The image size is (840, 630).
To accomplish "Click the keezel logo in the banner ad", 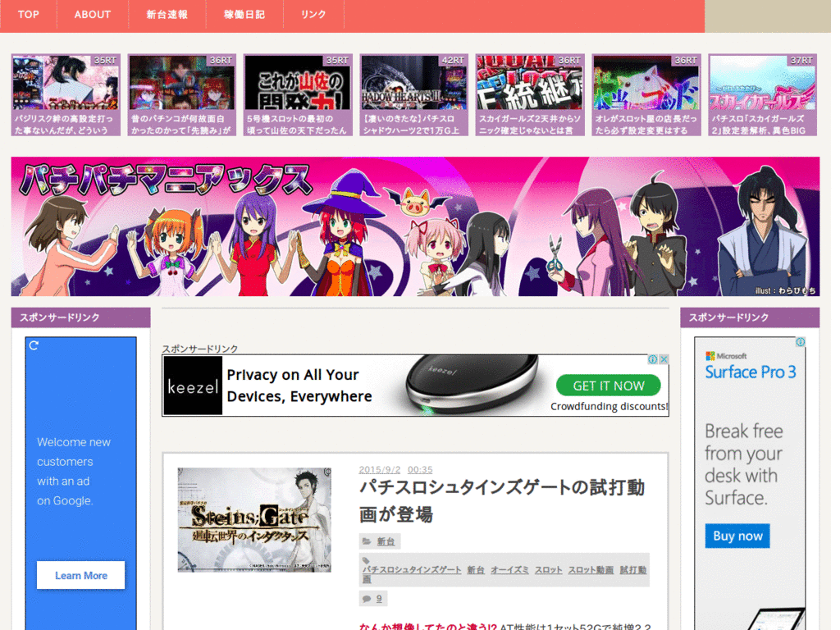I will click(x=193, y=386).
